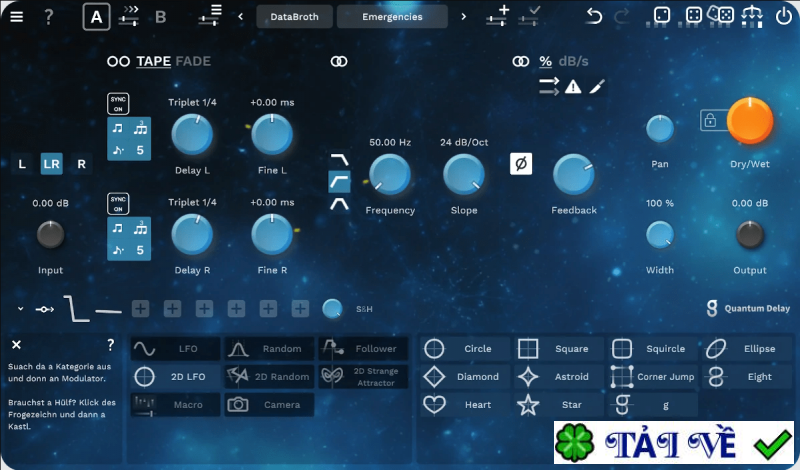Select L channel input mode
Viewport: 800px width, 470px height.
click(22, 164)
